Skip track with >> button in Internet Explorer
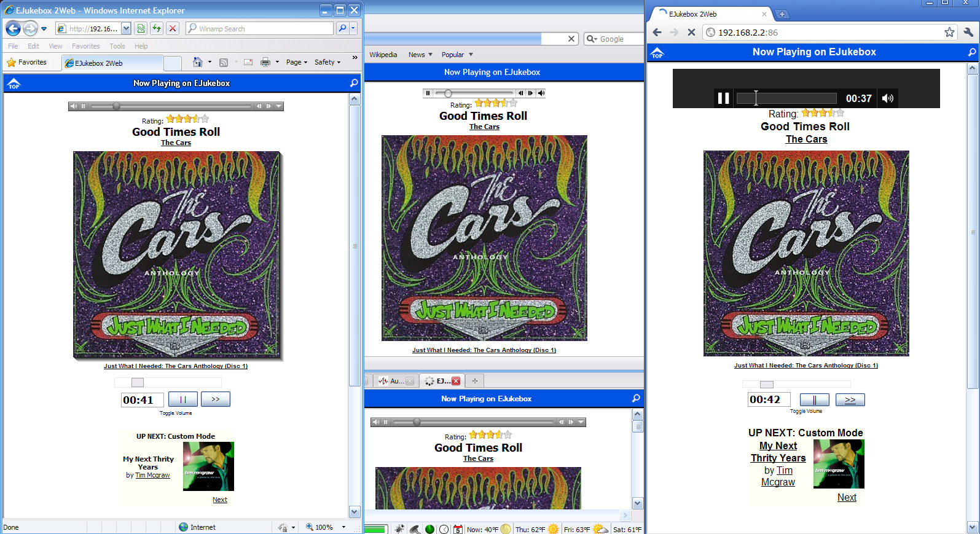Screen dimensions: 980x534 click(x=216, y=399)
